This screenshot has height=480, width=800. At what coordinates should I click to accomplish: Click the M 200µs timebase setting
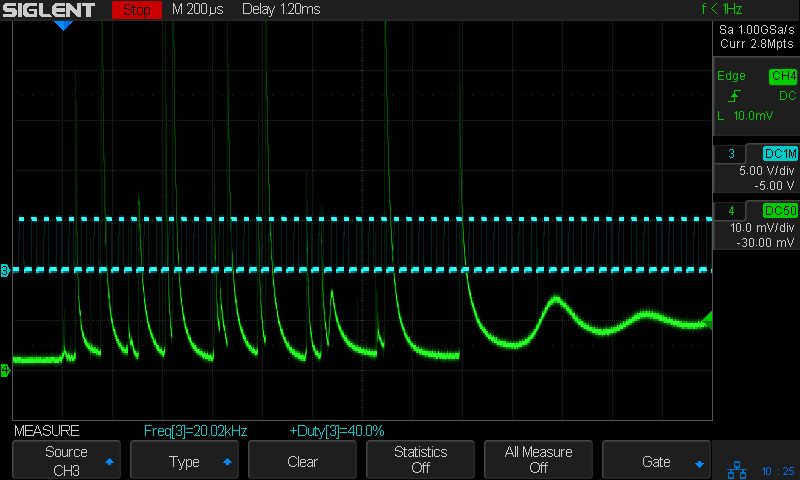click(x=198, y=10)
